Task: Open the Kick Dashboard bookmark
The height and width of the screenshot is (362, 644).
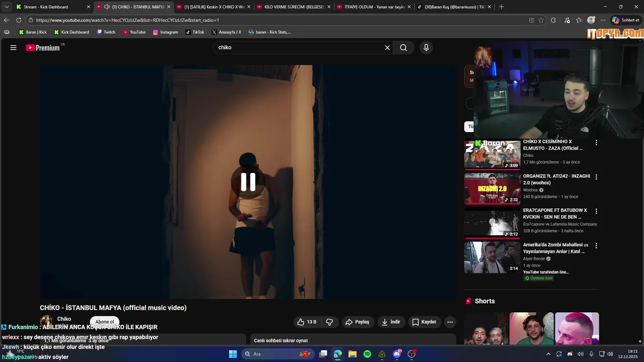Action: point(71,32)
